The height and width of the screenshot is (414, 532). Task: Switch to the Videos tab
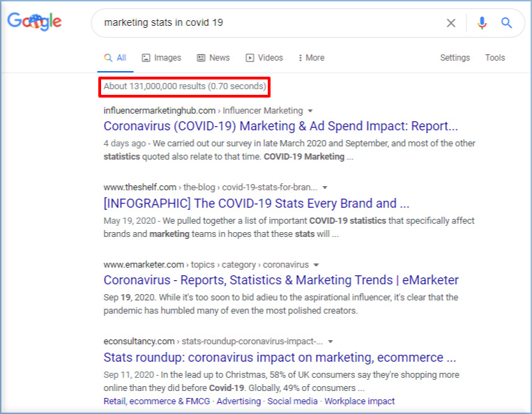264,58
